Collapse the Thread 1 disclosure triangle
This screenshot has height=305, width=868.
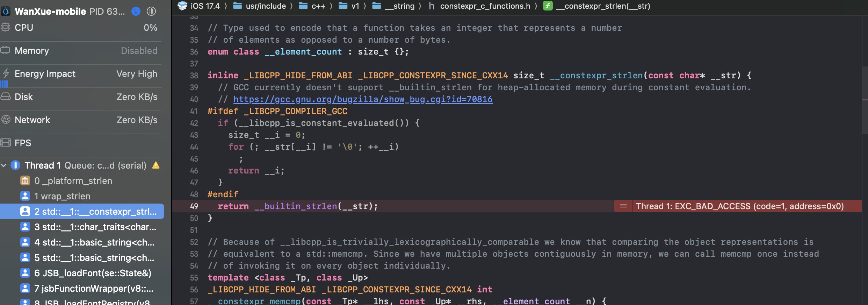[4, 165]
